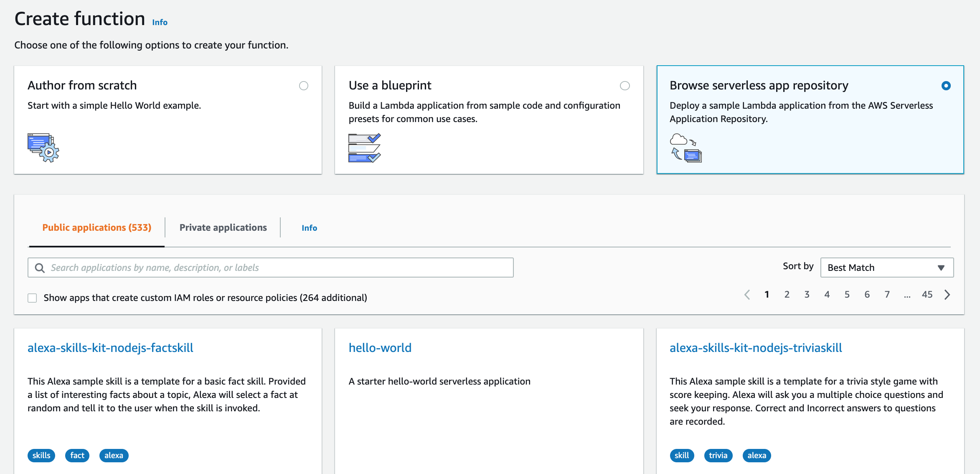Viewport: 980px width, 474px height.
Task: Open alexa-skills-kit-nodejs-triviaskill application
Action: coord(755,348)
